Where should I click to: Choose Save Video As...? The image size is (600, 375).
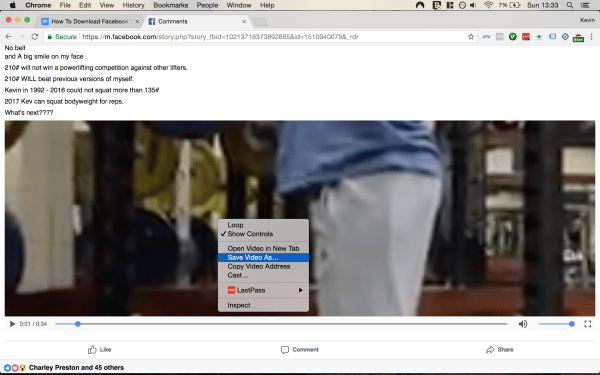coord(263,258)
